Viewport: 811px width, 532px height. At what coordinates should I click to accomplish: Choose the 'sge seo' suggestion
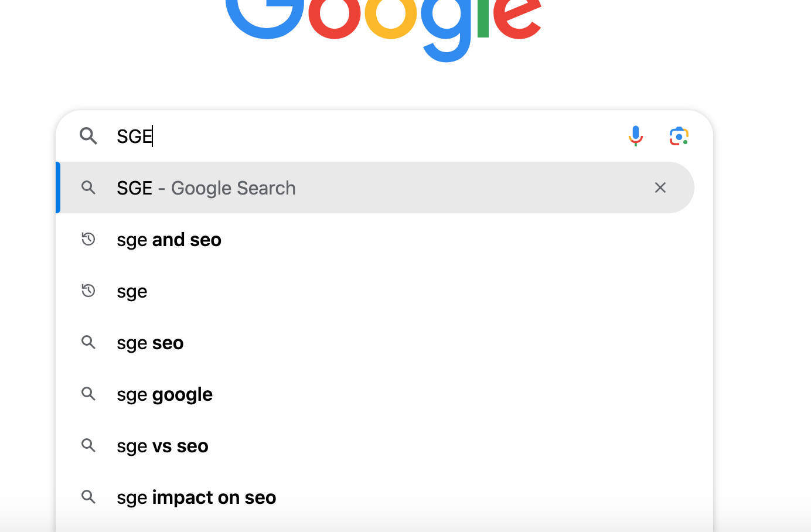pos(150,342)
